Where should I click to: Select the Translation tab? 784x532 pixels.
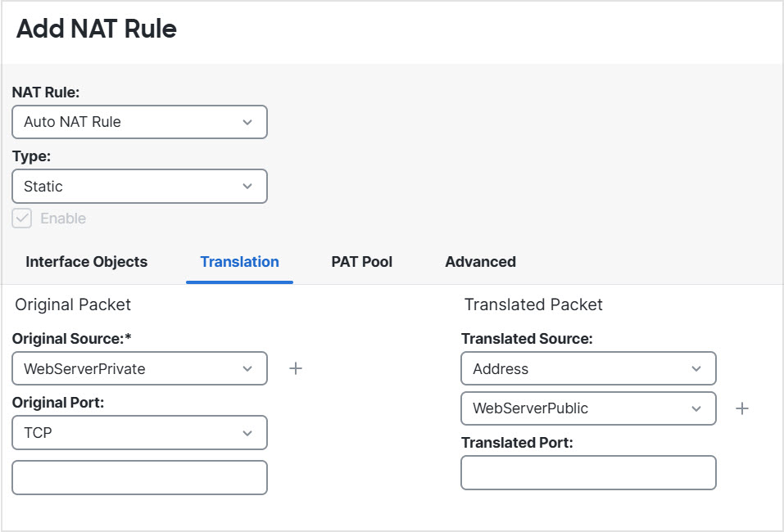239,262
